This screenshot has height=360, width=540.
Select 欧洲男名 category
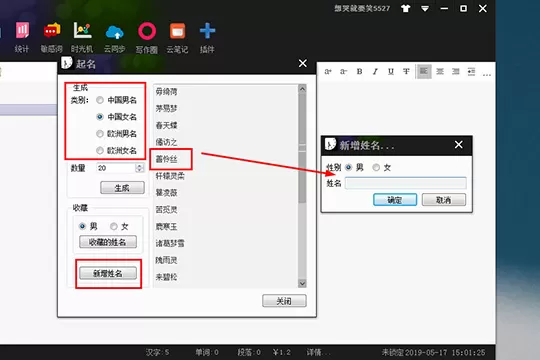point(117,134)
